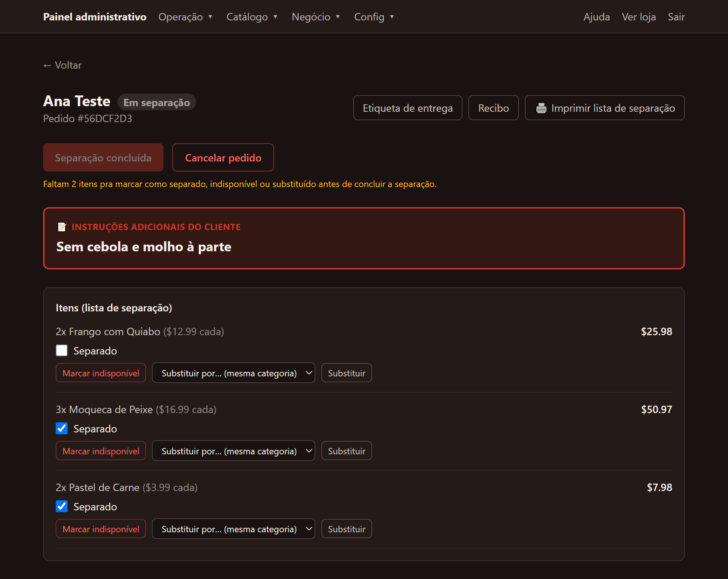Viewport: 728px width, 579px height.
Task: Open the Ajuda link
Action: pyautogui.click(x=597, y=17)
